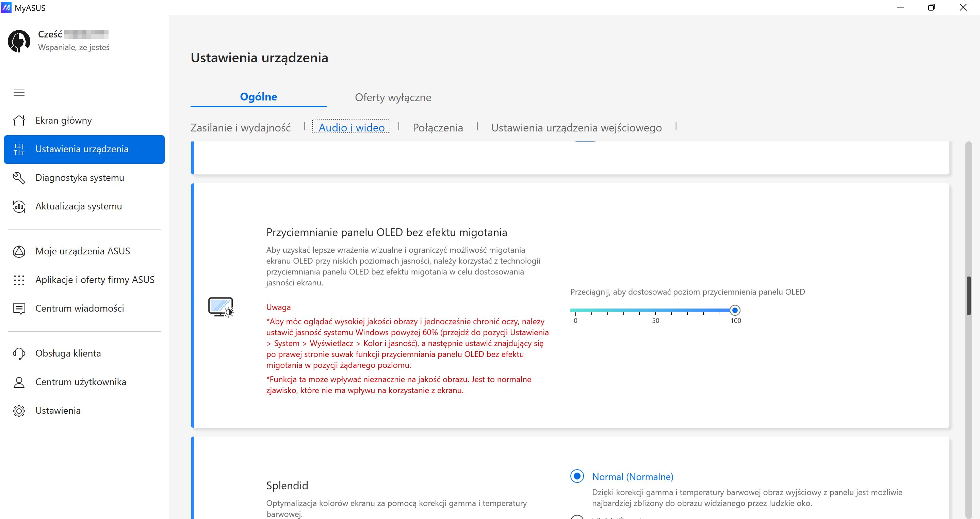Open Ustawienia in the sidebar
Viewport: 980px width, 519px height.
[84, 411]
